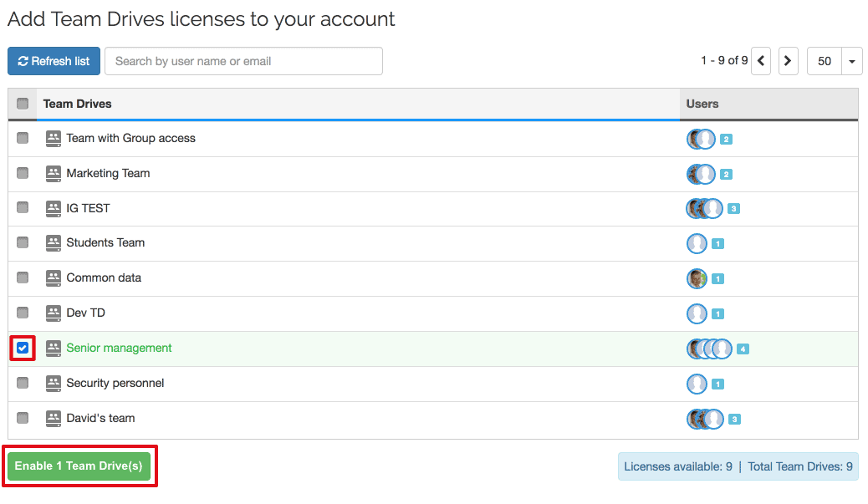Click the Licenses available: 9 label

[678, 466]
